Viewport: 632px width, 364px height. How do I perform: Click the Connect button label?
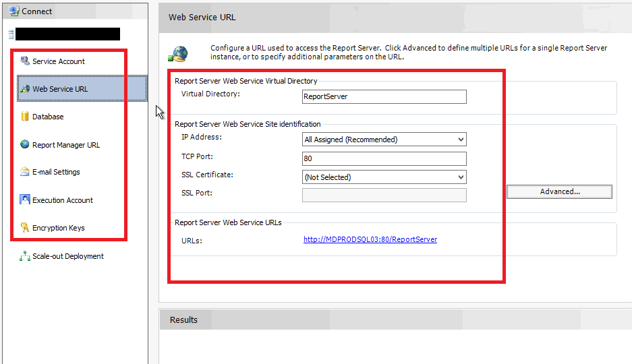36,11
